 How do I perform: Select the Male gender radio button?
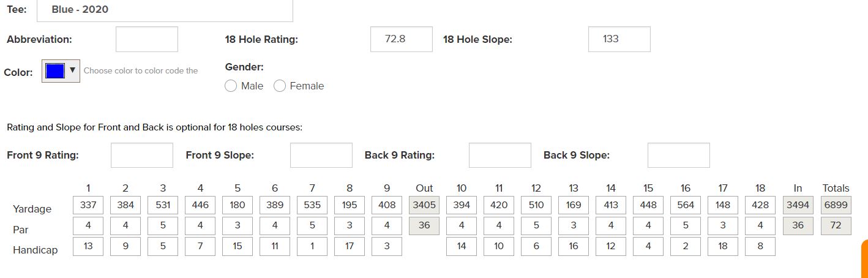231,86
